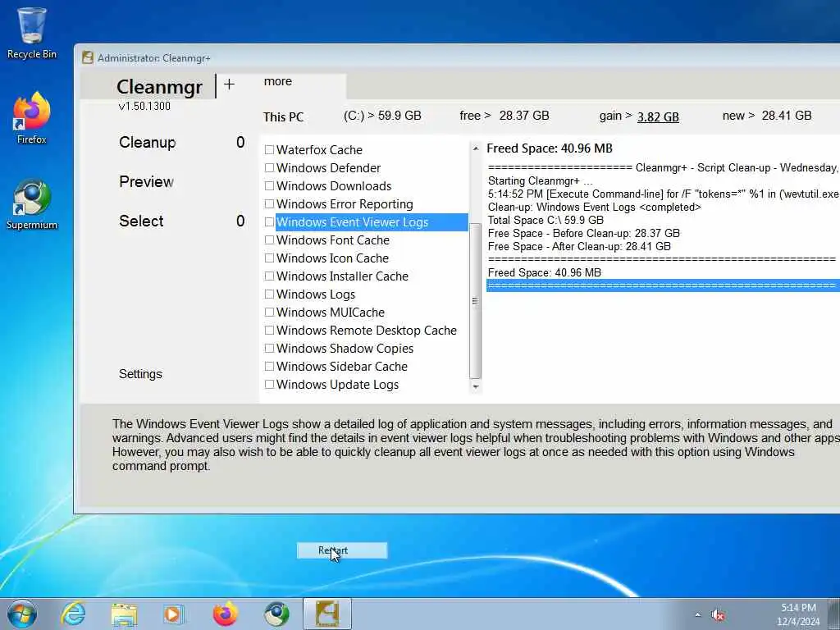840x630 pixels.
Task: Click the '(C:) > 59.9 GB' drive text
Action: [382, 116]
